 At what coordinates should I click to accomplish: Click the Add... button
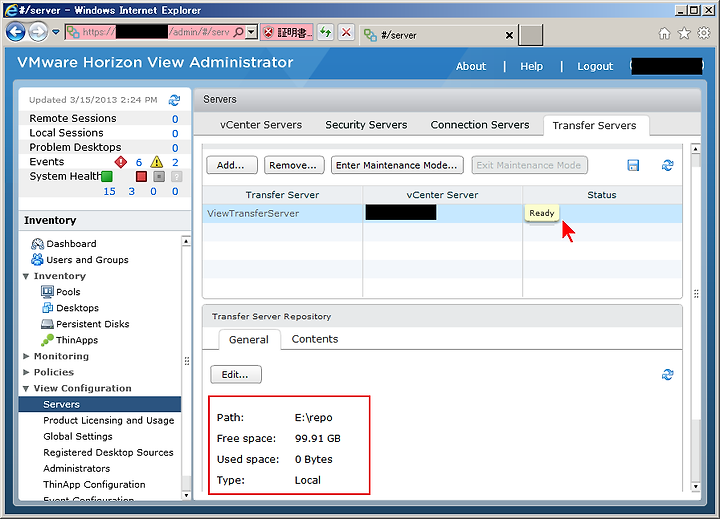tap(232, 165)
